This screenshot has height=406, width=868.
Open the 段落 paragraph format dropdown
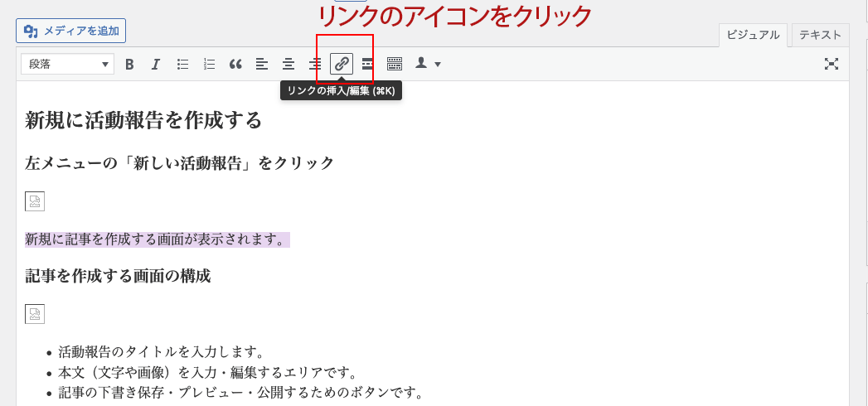(x=67, y=64)
